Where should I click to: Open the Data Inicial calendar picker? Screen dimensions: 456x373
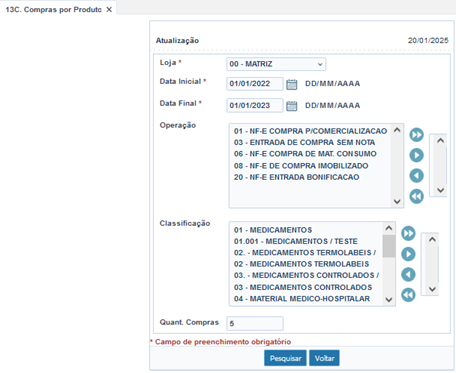(x=292, y=84)
